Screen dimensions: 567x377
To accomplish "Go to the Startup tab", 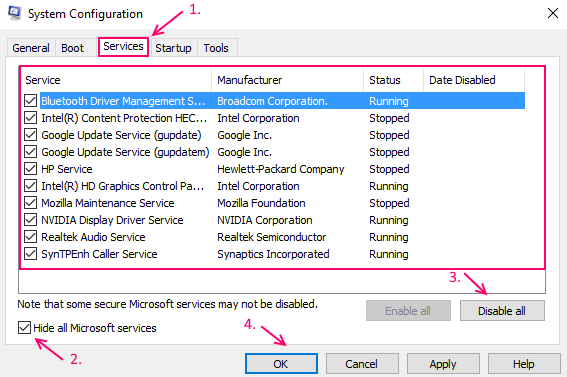I will coord(173,48).
